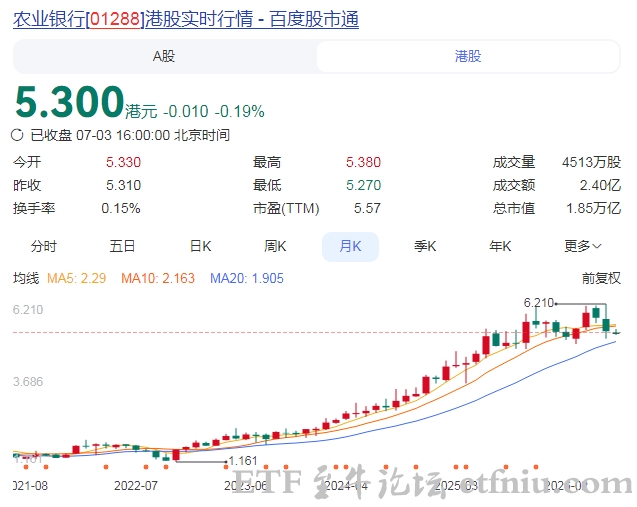
Task: Switch to the 港股 tab
Action: click(468, 56)
